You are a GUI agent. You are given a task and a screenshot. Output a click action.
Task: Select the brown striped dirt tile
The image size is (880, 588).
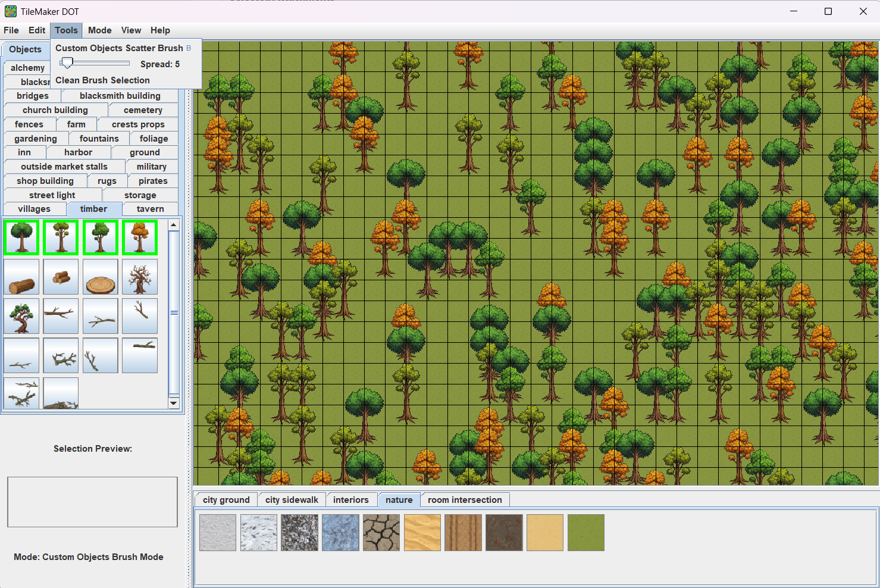point(463,533)
